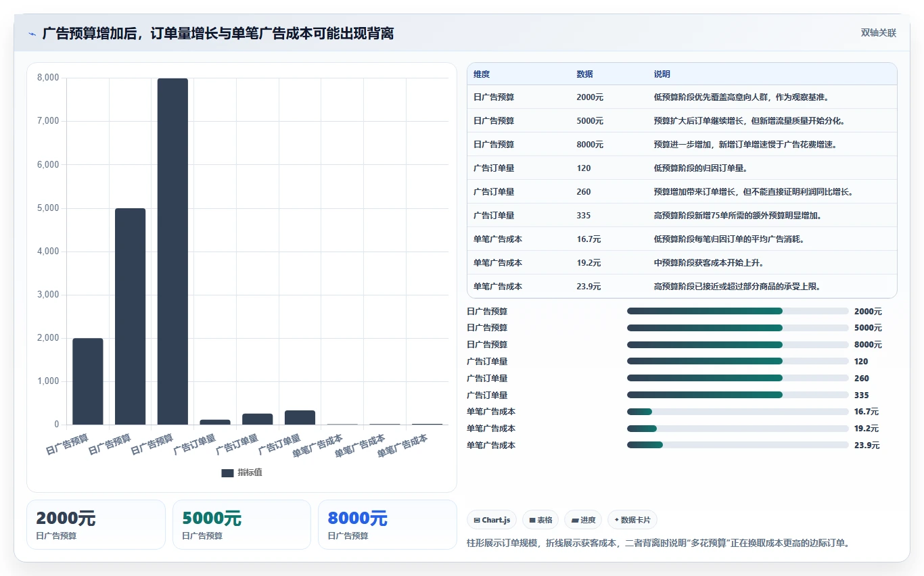
Task: Click the progress bar labeled 120
Action: 738,361
